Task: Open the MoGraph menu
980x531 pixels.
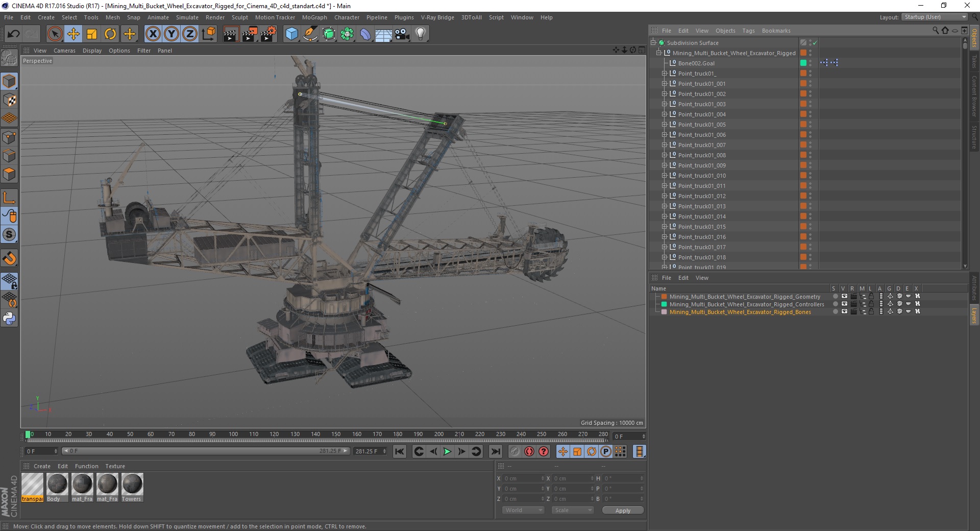Action: [314, 17]
